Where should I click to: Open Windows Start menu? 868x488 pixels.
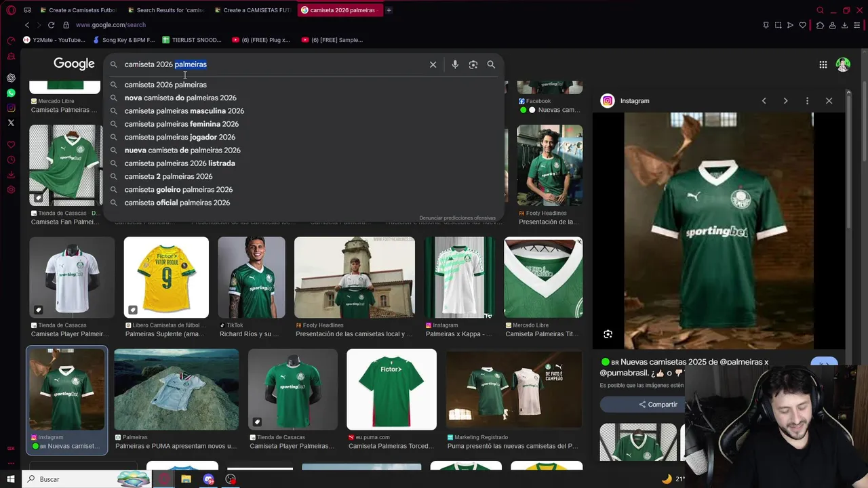pyautogui.click(x=11, y=479)
